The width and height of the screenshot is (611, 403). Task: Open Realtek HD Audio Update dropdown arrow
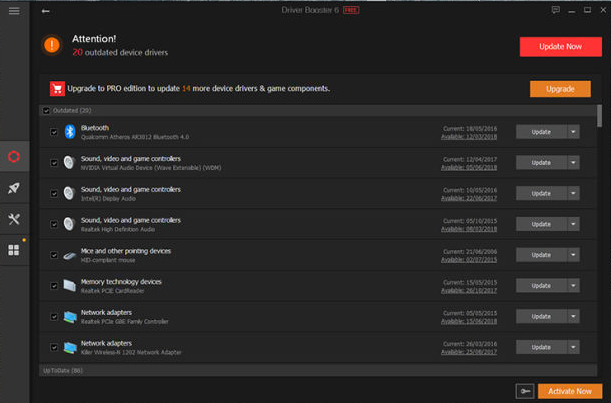(x=573, y=224)
